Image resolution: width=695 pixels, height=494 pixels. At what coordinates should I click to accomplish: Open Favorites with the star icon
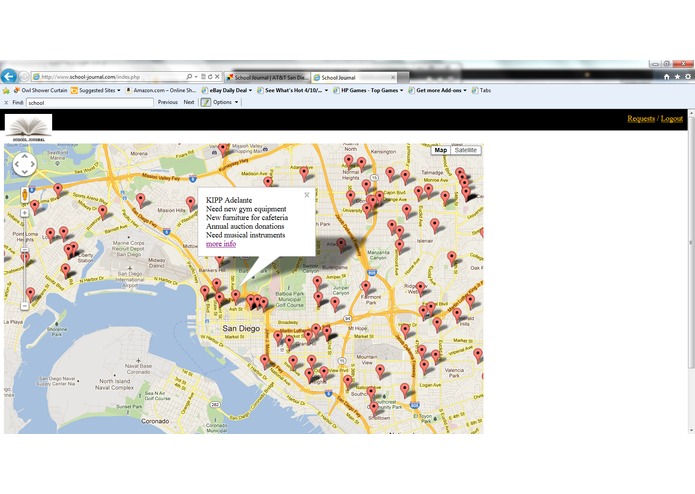point(677,77)
